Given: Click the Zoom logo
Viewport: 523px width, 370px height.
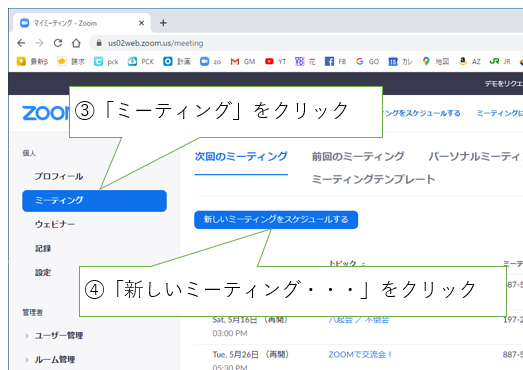Looking at the screenshot, I should click(x=46, y=113).
